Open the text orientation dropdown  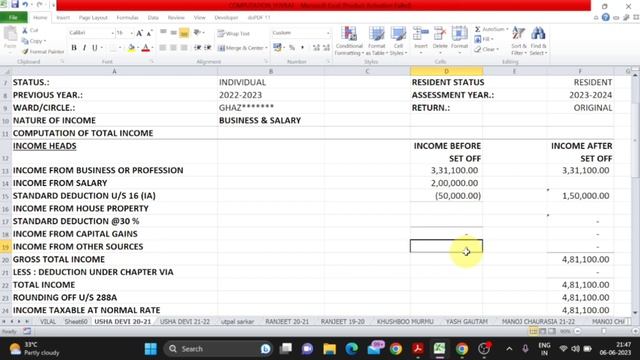click(203, 33)
